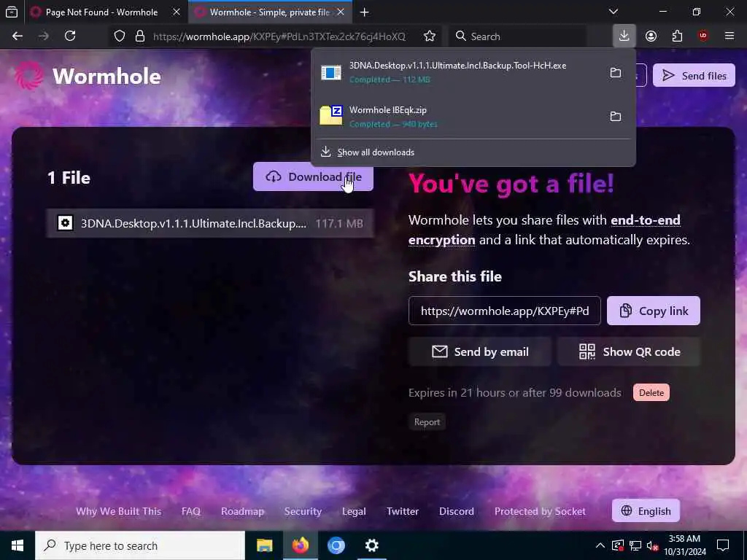Go back to the previous page

[x=18, y=36]
